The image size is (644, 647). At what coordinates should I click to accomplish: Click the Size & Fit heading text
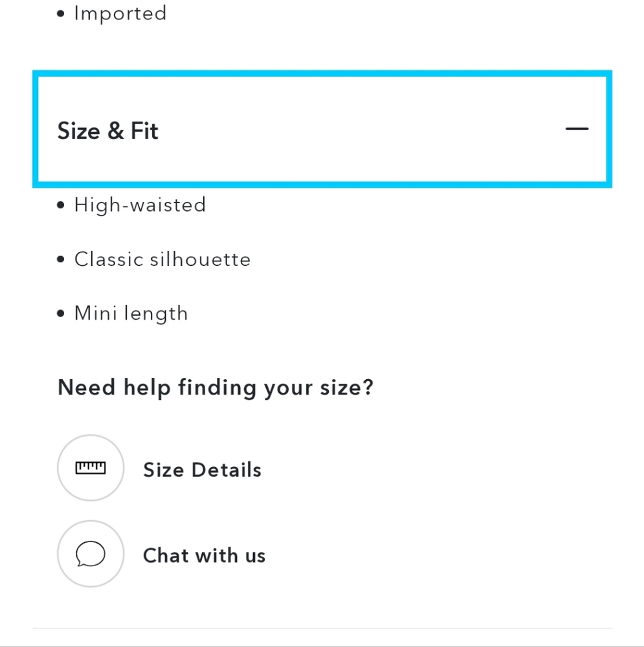(x=108, y=131)
